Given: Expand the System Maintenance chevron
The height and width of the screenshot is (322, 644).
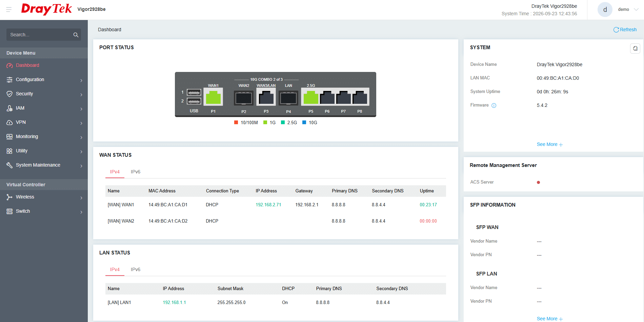Looking at the screenshot, I should click(x=81, y=166).
